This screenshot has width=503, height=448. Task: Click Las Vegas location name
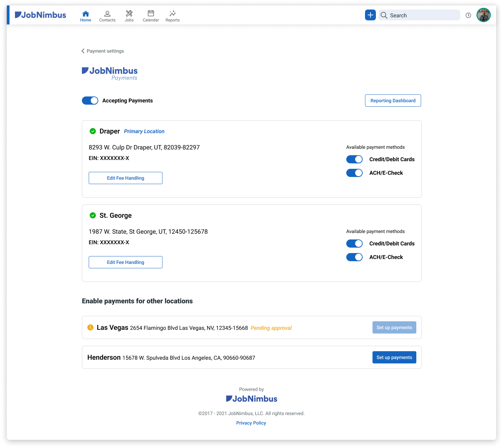(112, 327)
